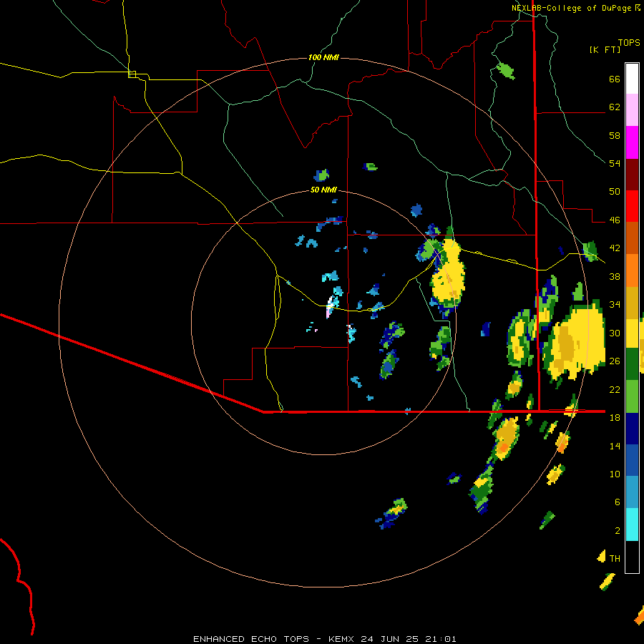
Task: Select the magenta swatch in the color scale
Action: click(x=632, y=142)
